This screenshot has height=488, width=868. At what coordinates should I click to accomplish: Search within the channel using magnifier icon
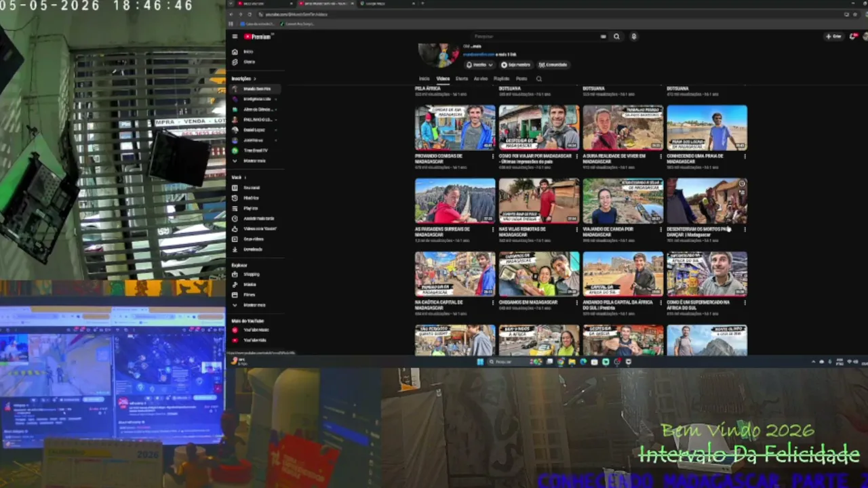tap(539, 79)
